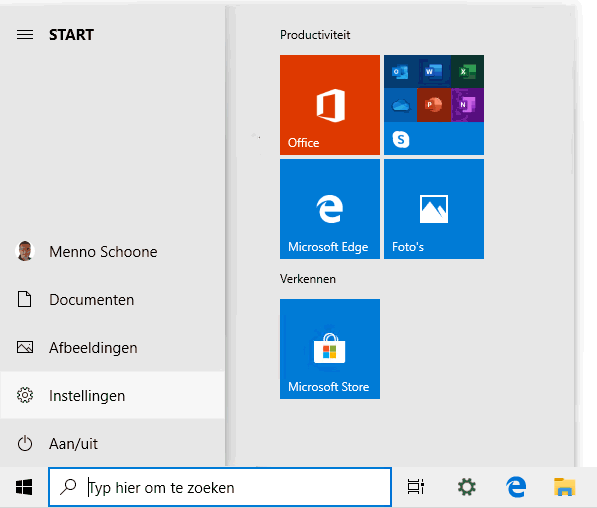The height and width of the screenshot is (508, 597).
Task: Click the taskbar search box
Action: pyautogui.click(x=220, y=487)
